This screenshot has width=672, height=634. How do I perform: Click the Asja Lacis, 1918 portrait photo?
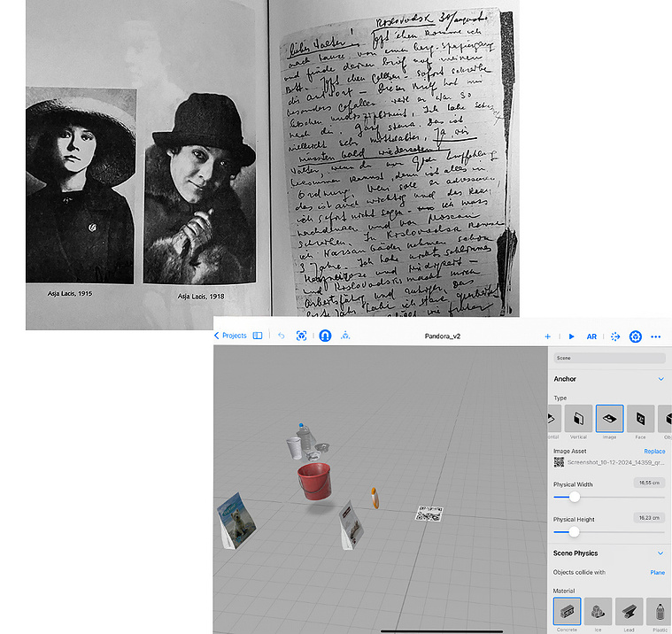click(x=200, y=189)
